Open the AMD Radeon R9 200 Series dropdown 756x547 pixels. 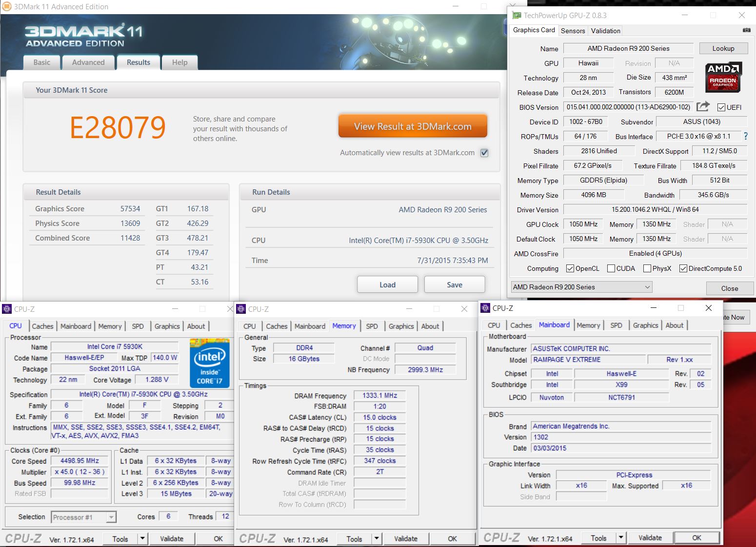(x=581, y=287)
